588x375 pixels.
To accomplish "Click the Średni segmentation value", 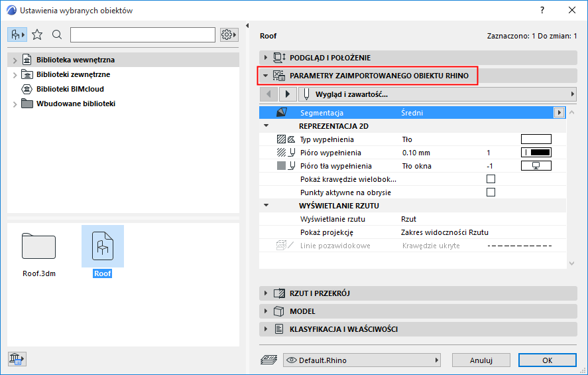I will pyautogui.click(x=412, y=113).
